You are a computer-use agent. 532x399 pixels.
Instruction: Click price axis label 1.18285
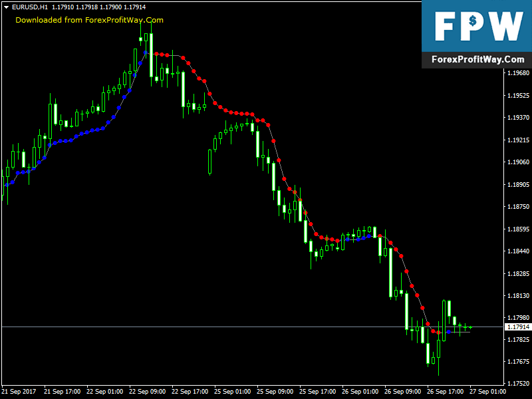pyautogui.click(x=518, y=274)
